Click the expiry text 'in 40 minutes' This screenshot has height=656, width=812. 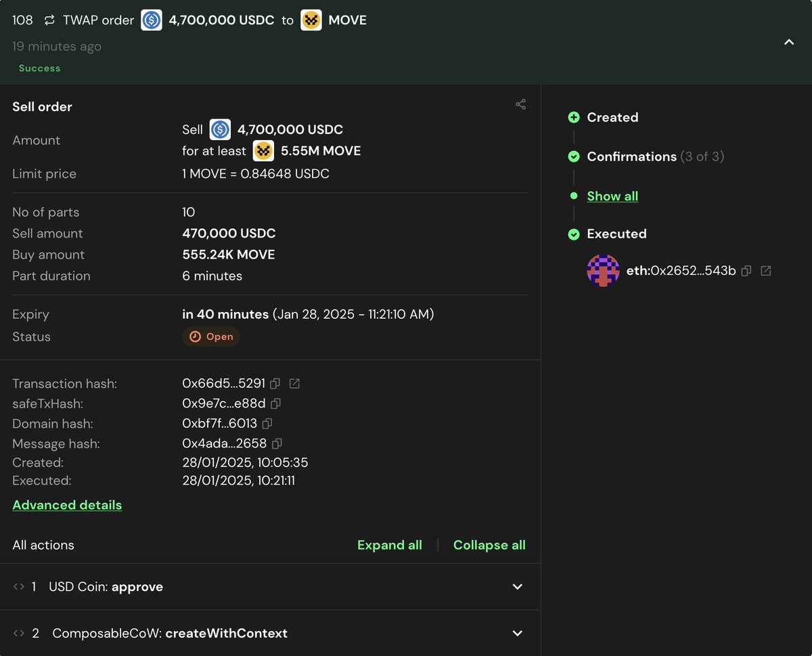tap(225, 314)
